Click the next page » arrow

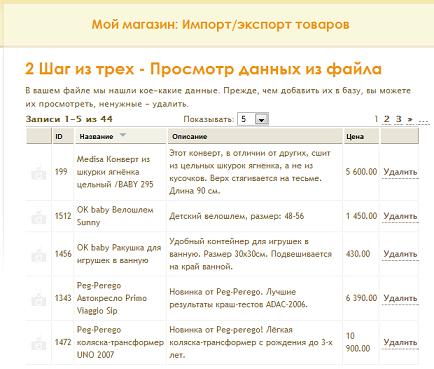click(410, 119)
